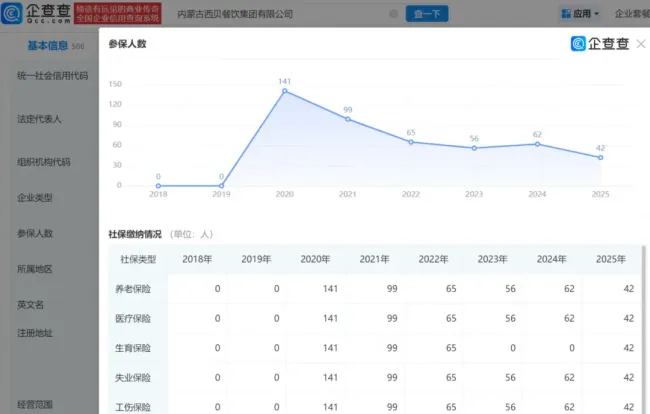
Task: Click the 2023 data point labeled 56
Action: coord(474,148)
